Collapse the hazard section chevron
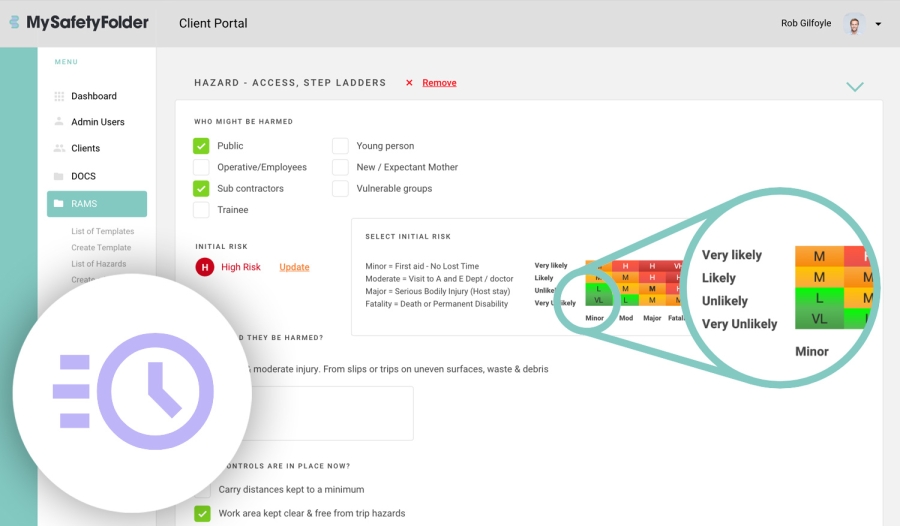This screenshot has width=900, height=526. (854, 87)
